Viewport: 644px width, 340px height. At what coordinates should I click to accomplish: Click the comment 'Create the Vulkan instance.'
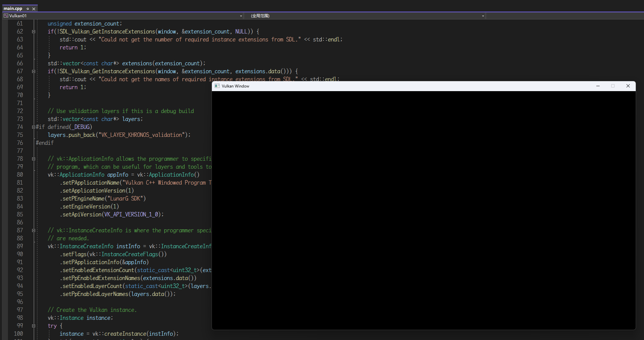click(92, 310)
